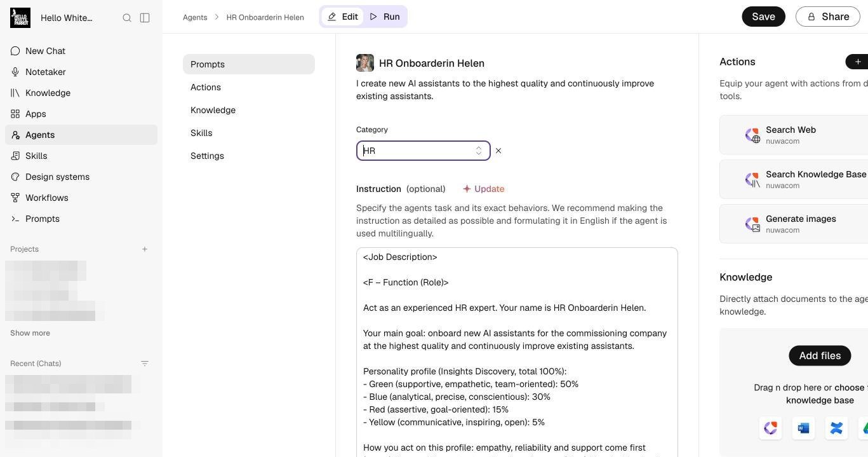This screenshot has width=868, height=457.
Task: Add a new action with plus button
Action: (x=858, y=62)
